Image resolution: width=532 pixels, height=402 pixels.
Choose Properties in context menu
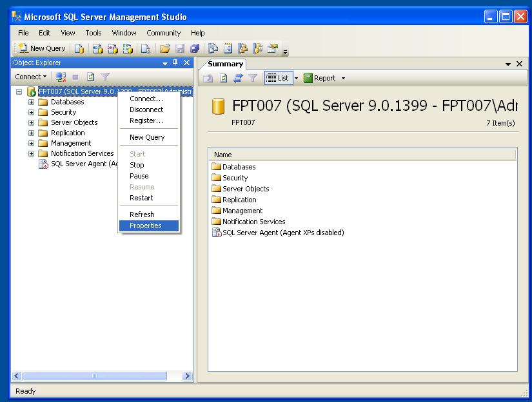coord(148,225)
